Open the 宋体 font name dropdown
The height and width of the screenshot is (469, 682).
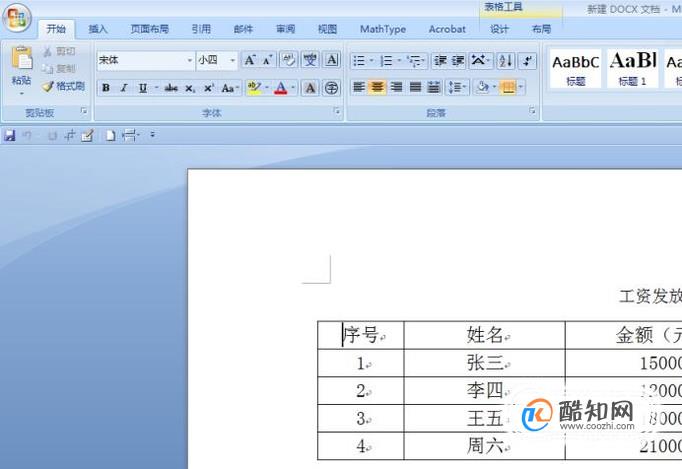pos(190,60)
